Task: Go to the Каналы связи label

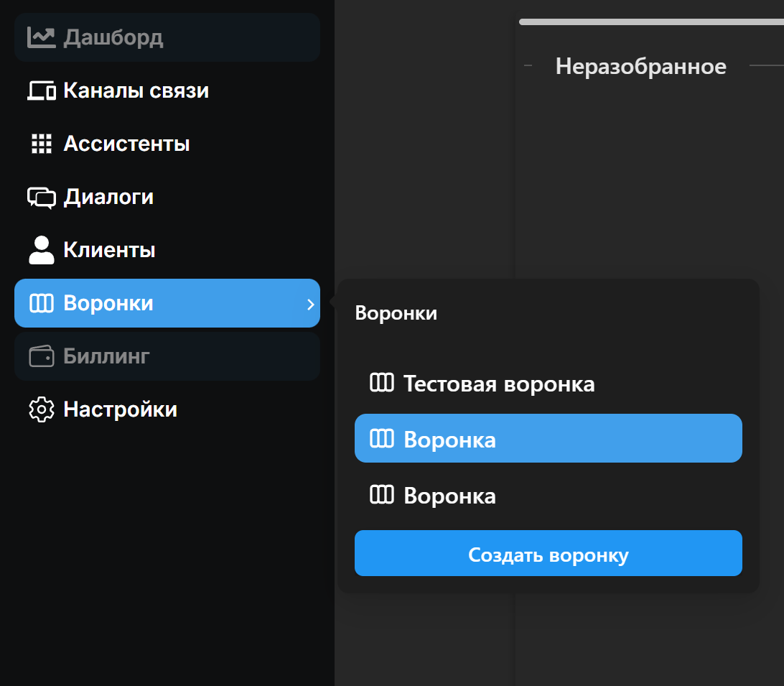Action: pos(136,91)
